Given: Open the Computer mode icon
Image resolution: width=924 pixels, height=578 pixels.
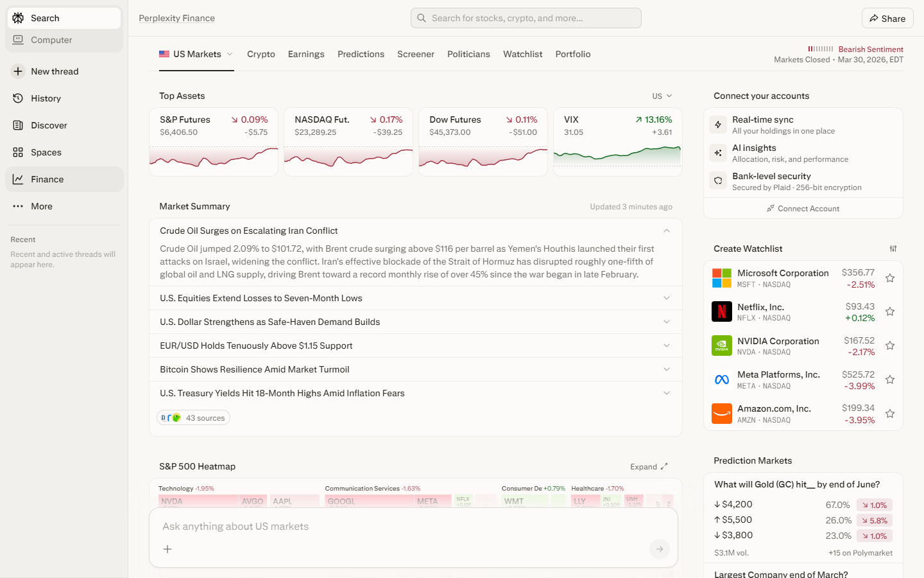Looking at the screenshot, I should pos(18,40).
